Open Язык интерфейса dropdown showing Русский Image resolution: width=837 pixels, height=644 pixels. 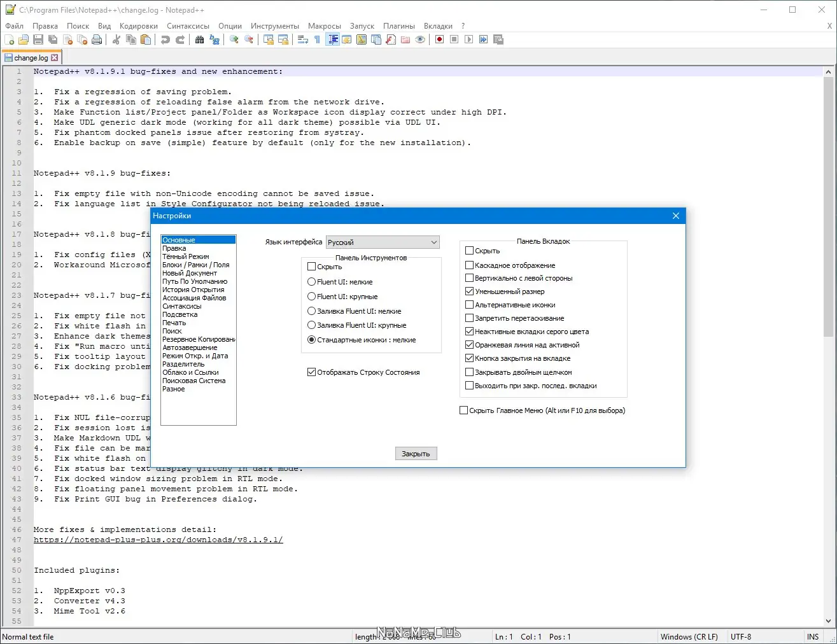tap(383, 242)
